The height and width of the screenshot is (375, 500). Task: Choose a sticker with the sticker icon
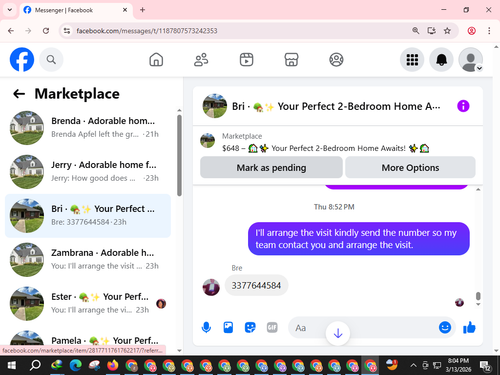tap(250, 327)
